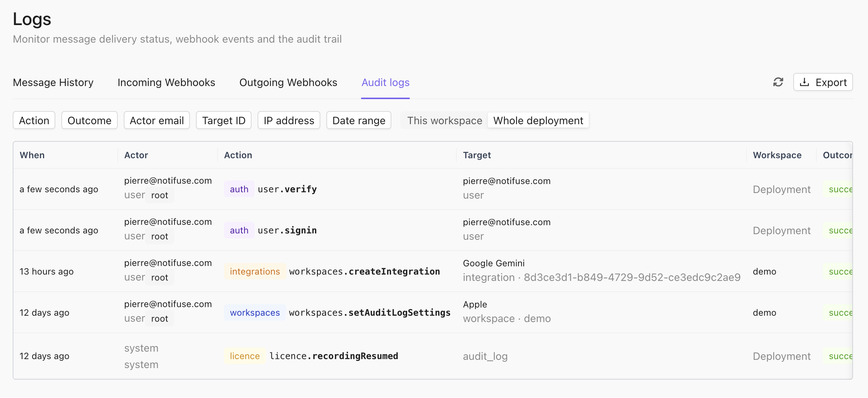This screenshot has width=868, height=398.
Task: Open the Date range filter
Action: [x=359, y=120]
